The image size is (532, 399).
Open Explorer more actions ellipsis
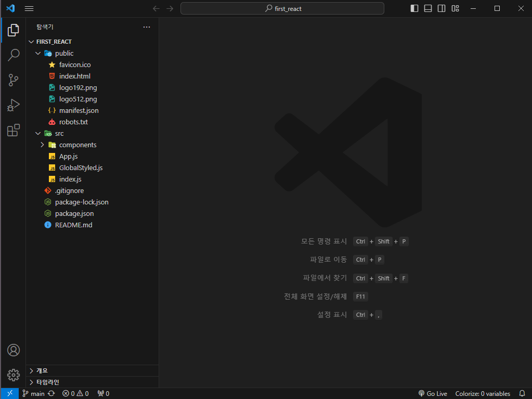(x=147, y=27)
